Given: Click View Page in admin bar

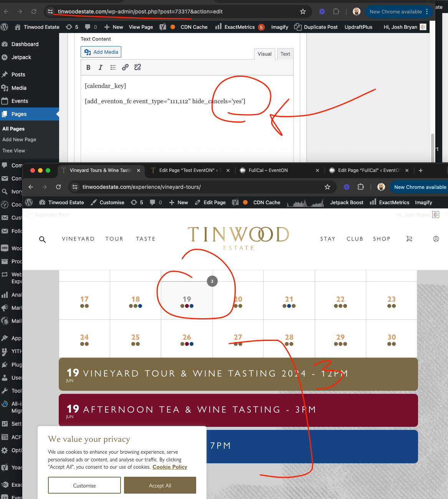Looking at the screenshot, I should click(x=141, y=27).
